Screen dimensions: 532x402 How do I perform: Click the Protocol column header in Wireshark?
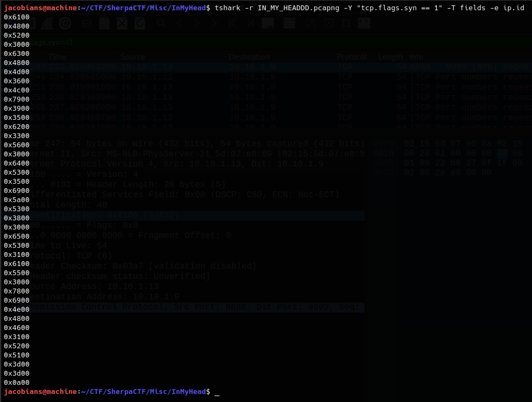pyautogui.click(x=352, y=57)
